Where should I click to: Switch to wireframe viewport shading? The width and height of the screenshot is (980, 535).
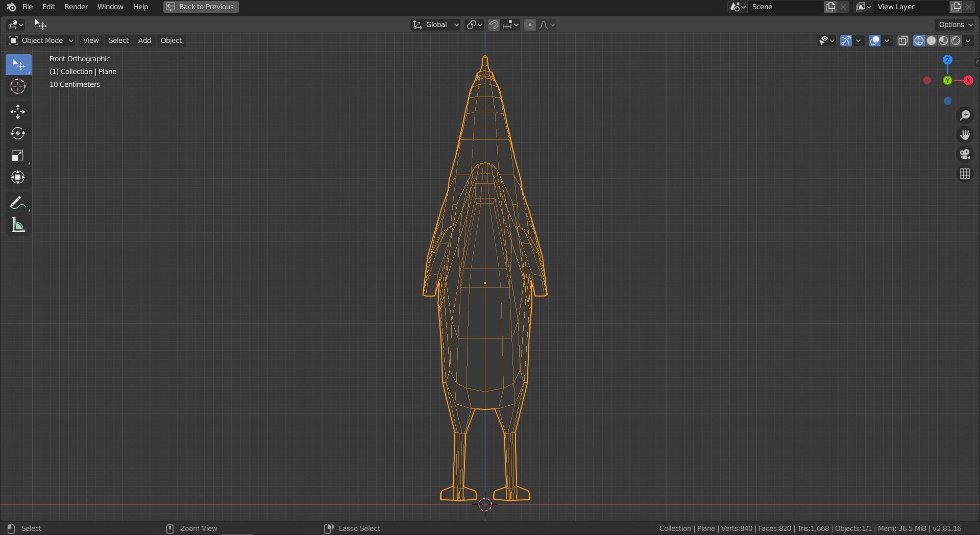919,41
